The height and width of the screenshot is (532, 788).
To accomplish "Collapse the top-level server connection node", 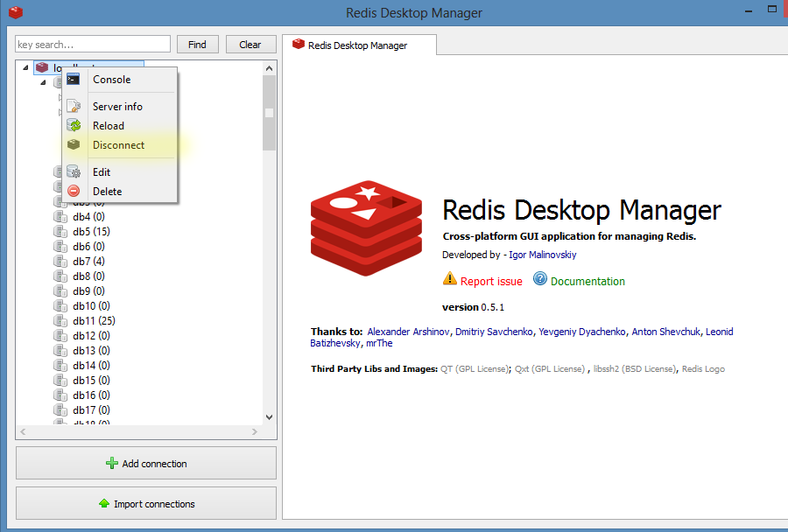I will [25, 68].
